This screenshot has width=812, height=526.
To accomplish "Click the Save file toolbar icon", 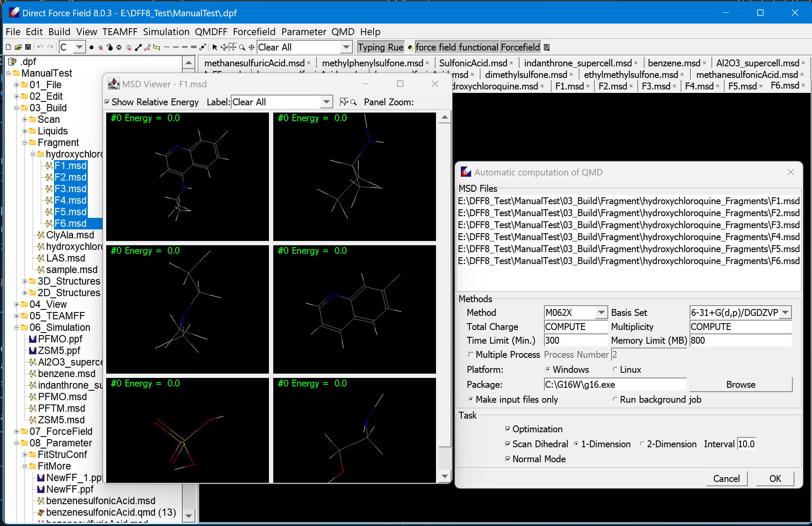I will (x=28, y=47).
